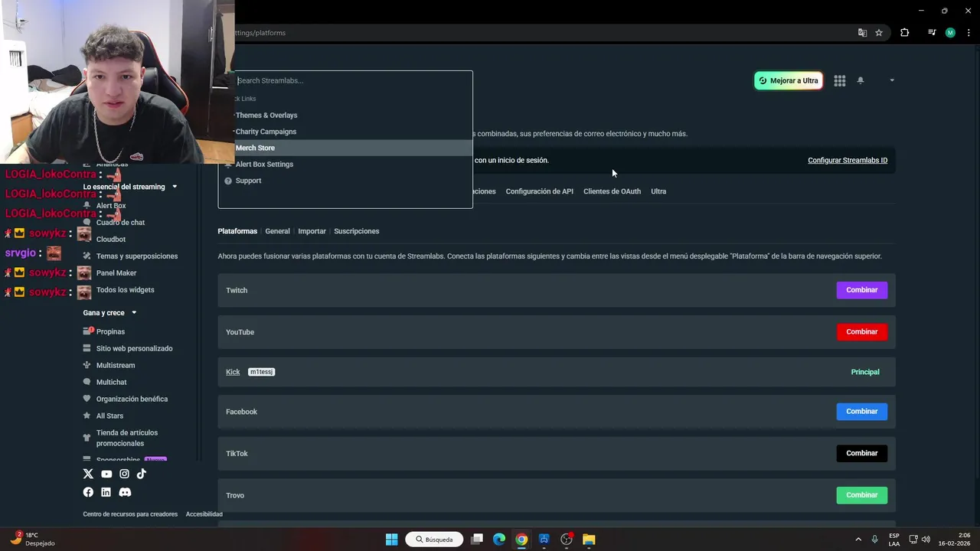Screen dimensions: 980x551
Task: Select the General sub-tab
Action: (x=277, y=231)
